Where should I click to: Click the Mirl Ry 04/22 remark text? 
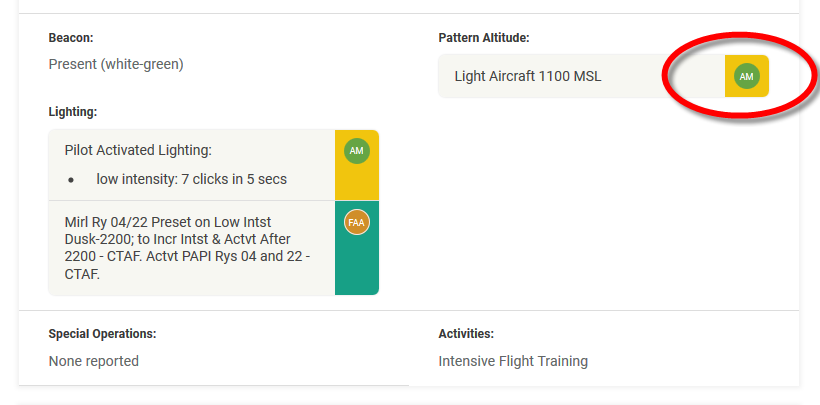coord(187,248)
